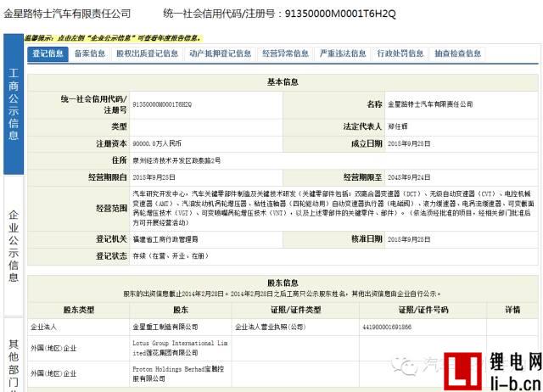Click the 详情 column header
543x392 pixels.
pyautogui.click(x=512, y=310)
